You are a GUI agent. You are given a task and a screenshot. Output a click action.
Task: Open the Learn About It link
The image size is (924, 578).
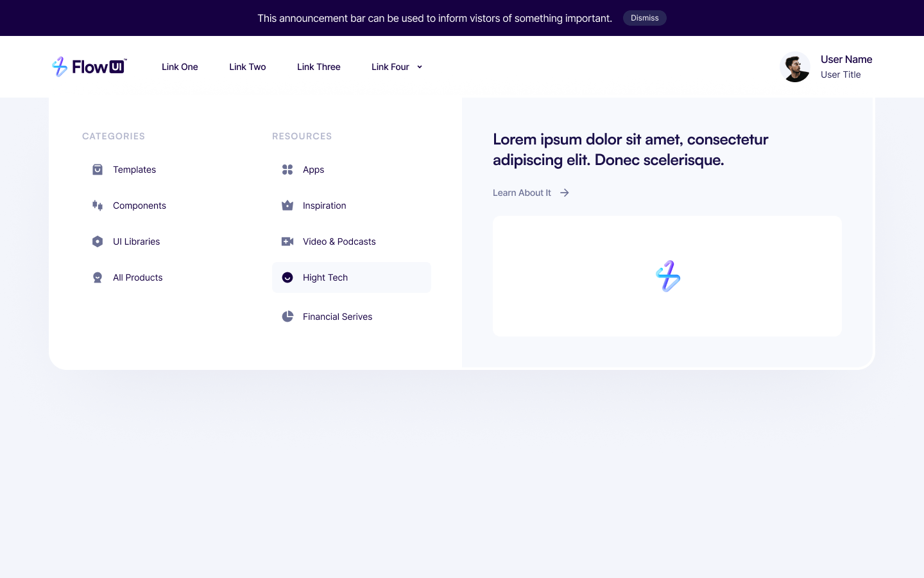pos(522,193)
